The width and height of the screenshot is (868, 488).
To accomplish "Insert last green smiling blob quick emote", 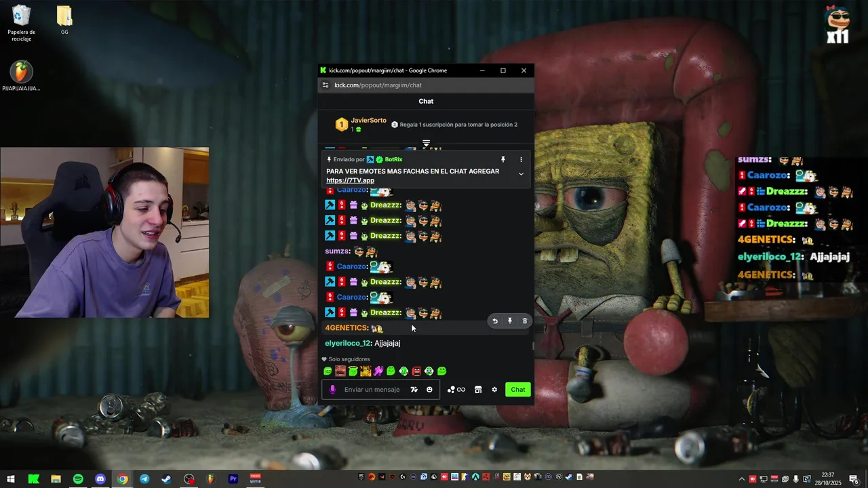I will (x=442, y=371).
